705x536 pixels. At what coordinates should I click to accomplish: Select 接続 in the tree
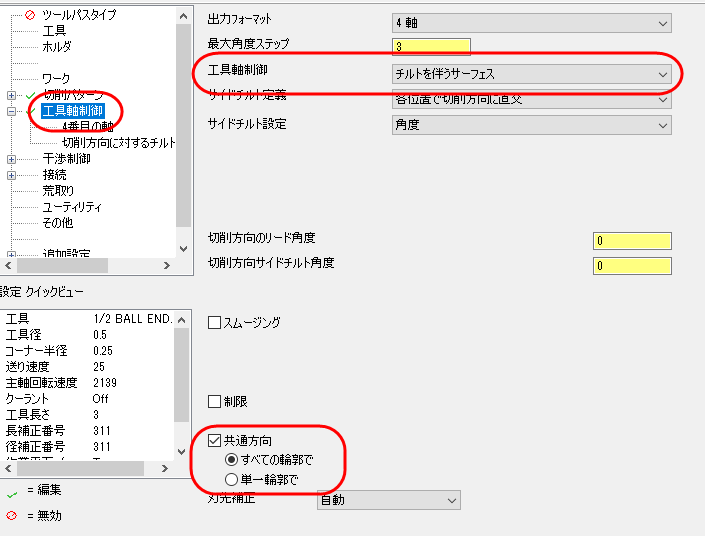pos(54,174)
